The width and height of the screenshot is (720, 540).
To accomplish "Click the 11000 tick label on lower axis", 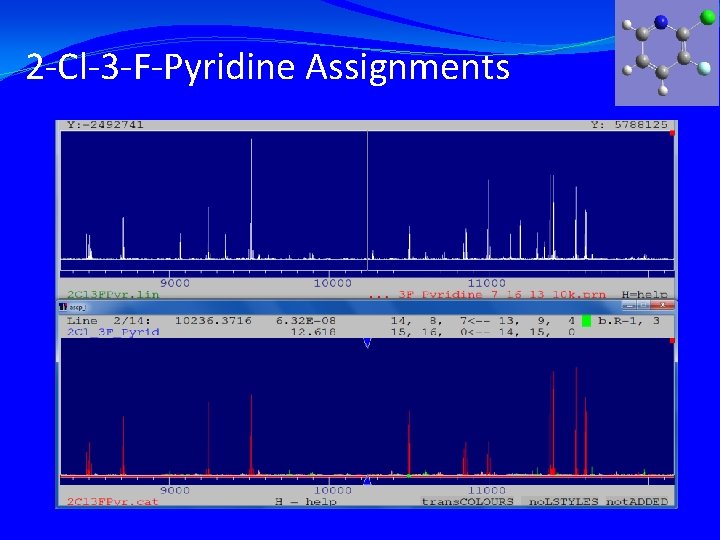I will click(x=487, y=490).
